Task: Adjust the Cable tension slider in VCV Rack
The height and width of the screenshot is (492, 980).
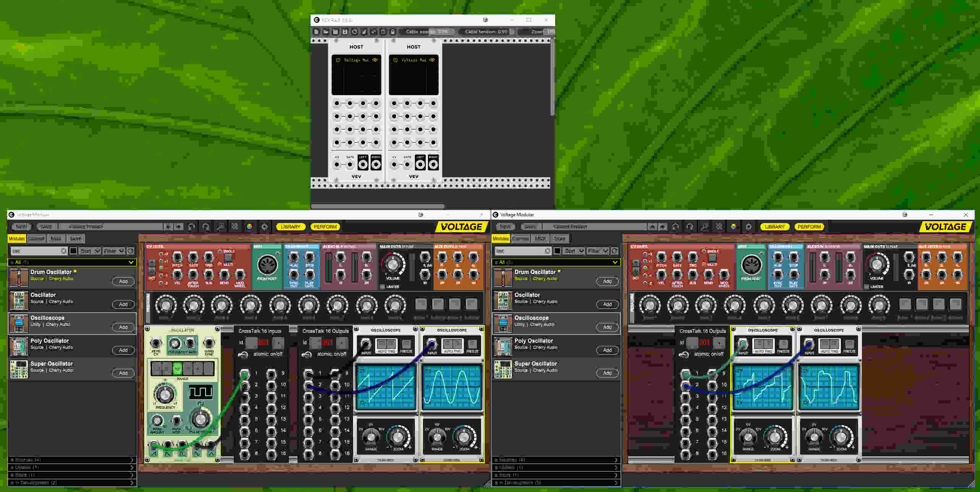Action: [x=486, y=32]
